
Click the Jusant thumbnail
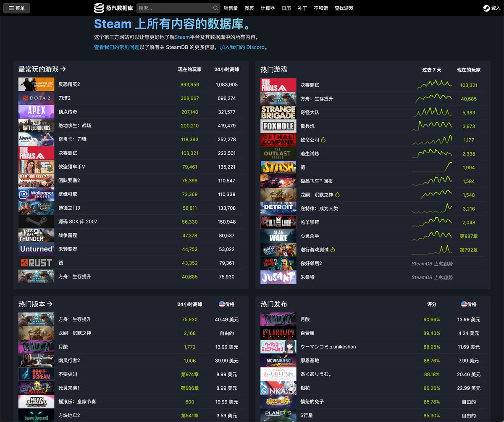[x=278, y=277]
